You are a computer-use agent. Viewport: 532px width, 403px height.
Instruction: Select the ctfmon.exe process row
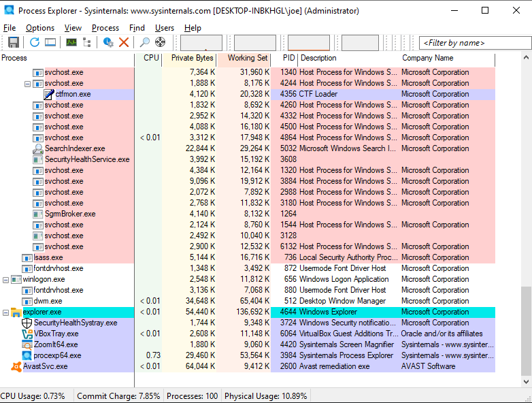[248, 94]
